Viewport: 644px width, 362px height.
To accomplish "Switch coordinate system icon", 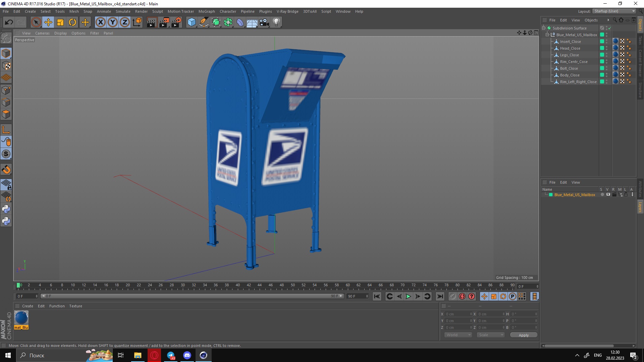I will tap(137, 22).
